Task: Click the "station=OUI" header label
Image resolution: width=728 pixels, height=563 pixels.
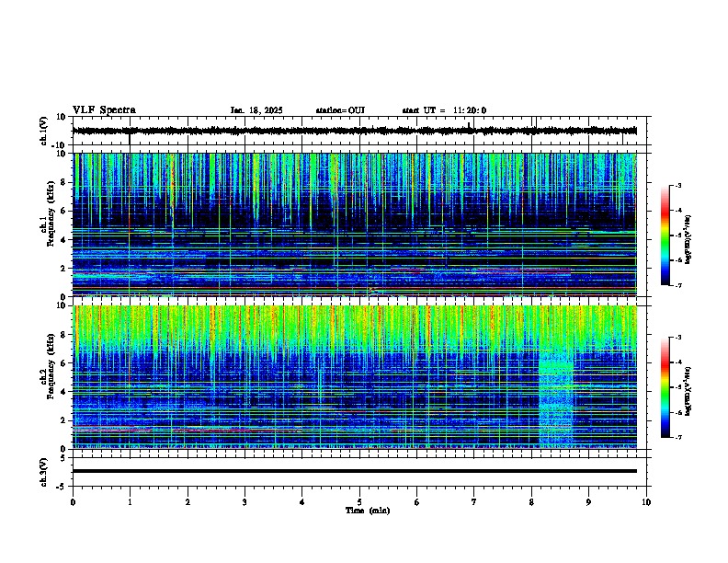Action: (340, 110)
